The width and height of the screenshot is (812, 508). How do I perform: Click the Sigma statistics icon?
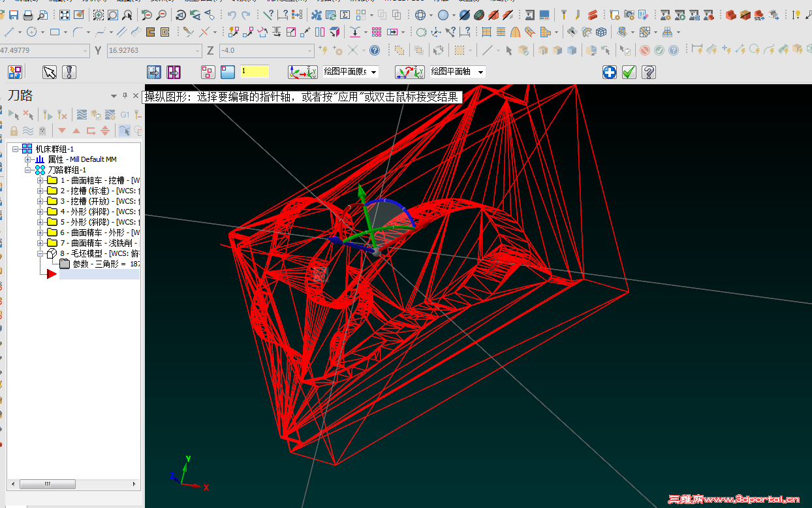[345, 14]
